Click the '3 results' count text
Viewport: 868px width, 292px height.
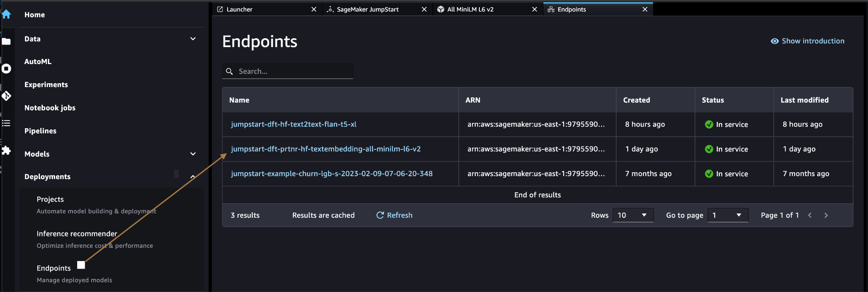click(x=245, y=215)
